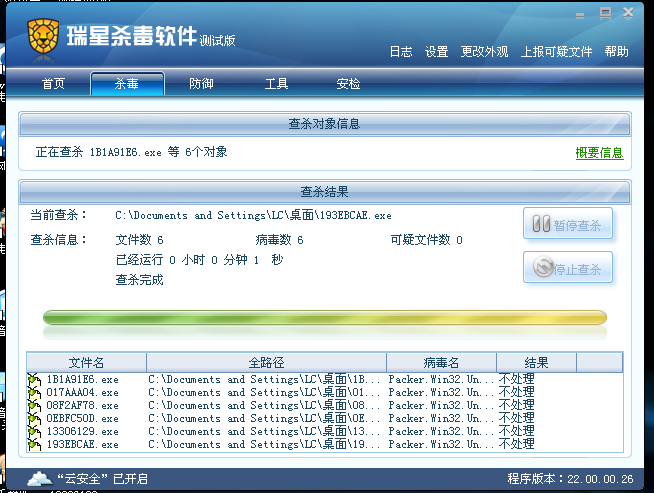Click virus name in the 017AAA04.exe row
654x493 pixels.
pos(441,392)
